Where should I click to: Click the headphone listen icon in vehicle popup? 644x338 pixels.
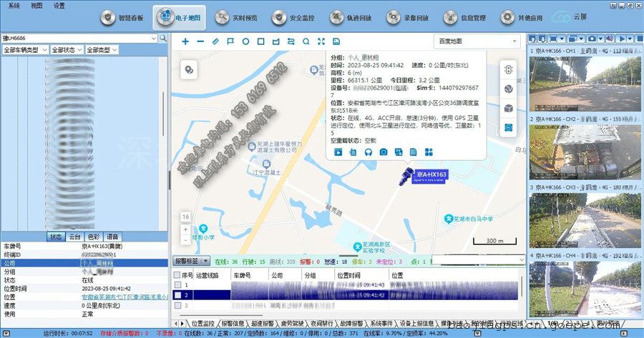click(x=368, y=152)
